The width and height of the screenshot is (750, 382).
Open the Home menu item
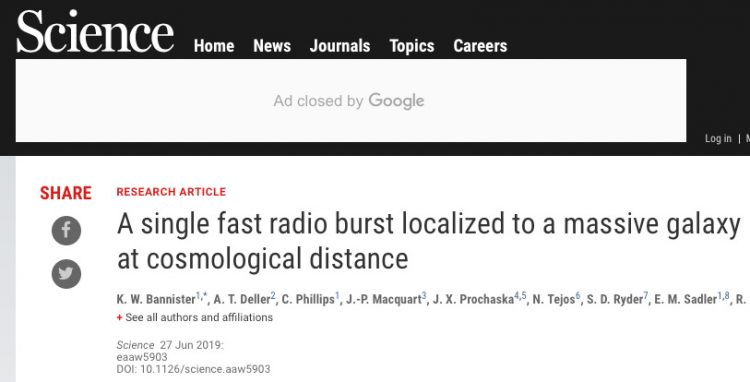[x=214, y=46]
